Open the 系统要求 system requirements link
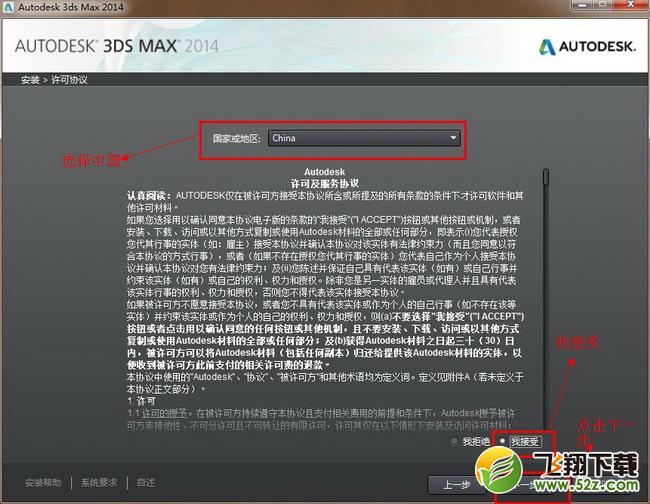650x504 pixels. coord(99,483)
